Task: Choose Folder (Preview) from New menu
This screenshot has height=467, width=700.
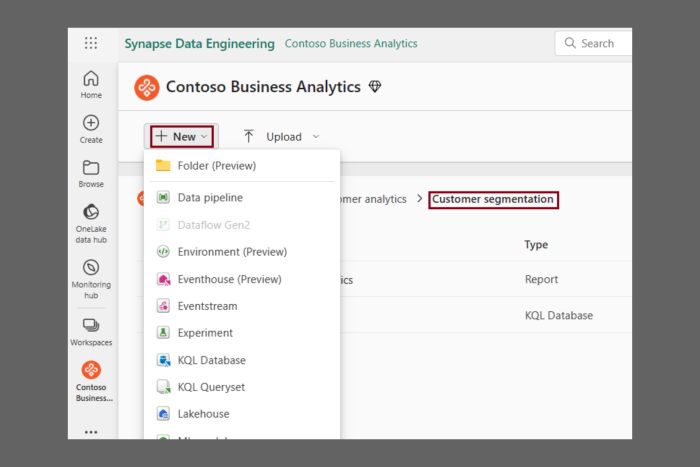Action: tap(216, 166)
